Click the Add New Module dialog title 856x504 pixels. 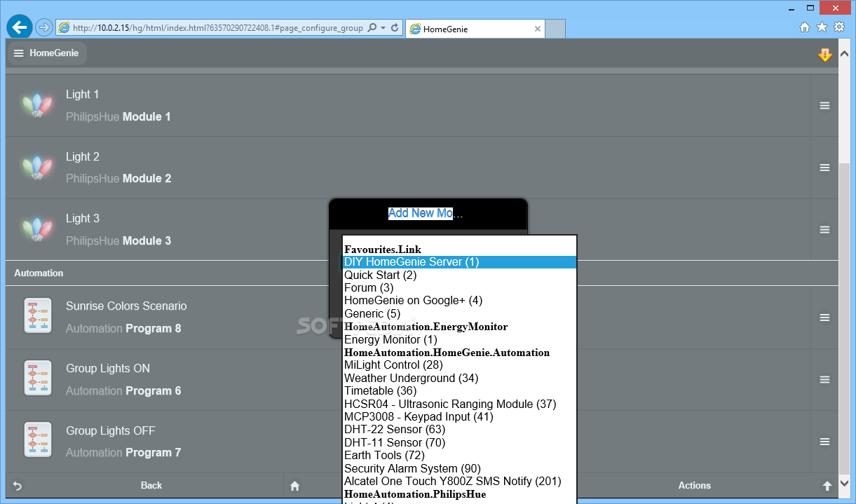coord(426,213)
